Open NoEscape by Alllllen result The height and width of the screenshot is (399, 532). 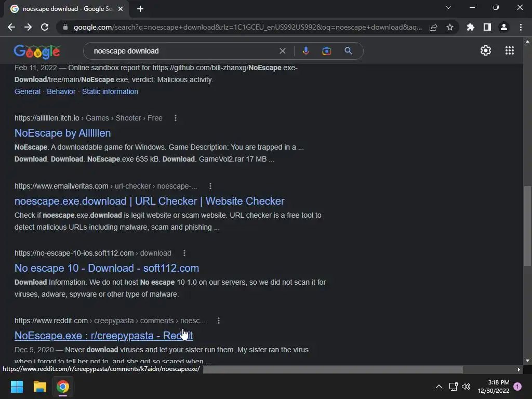(63, 133)
